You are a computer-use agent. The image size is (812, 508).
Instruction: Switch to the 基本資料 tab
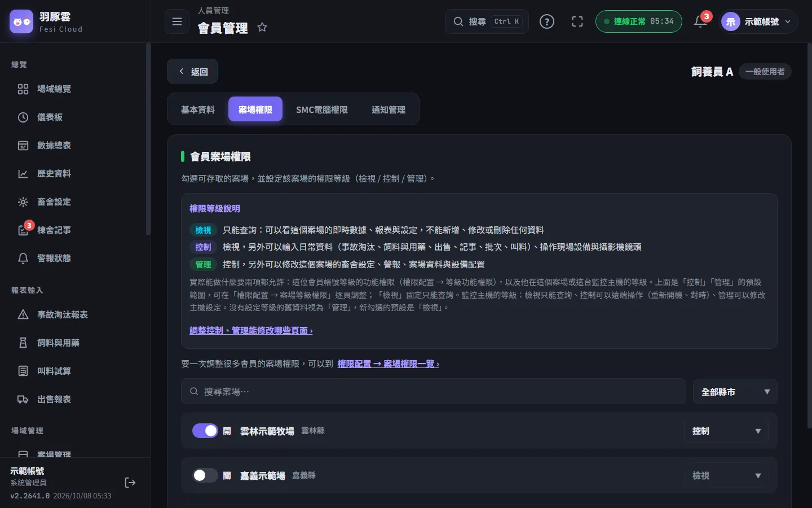coord(198,110)
